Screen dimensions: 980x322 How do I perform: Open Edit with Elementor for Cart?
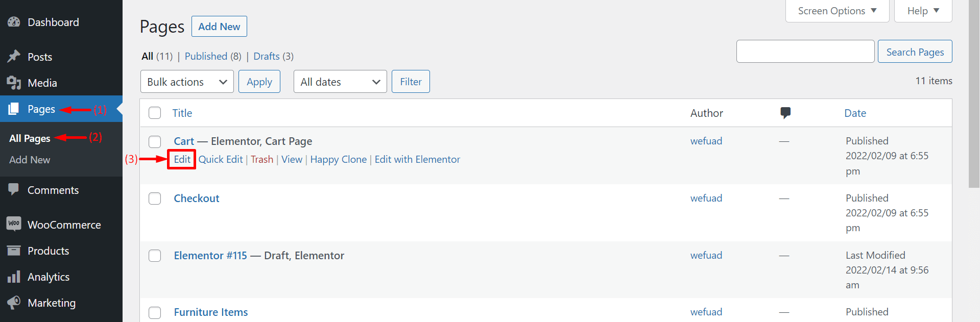coord(417,159)
